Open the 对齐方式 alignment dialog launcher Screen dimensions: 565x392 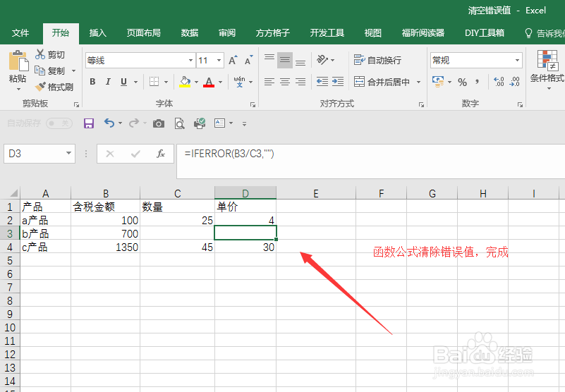click(x=421, y=104)
